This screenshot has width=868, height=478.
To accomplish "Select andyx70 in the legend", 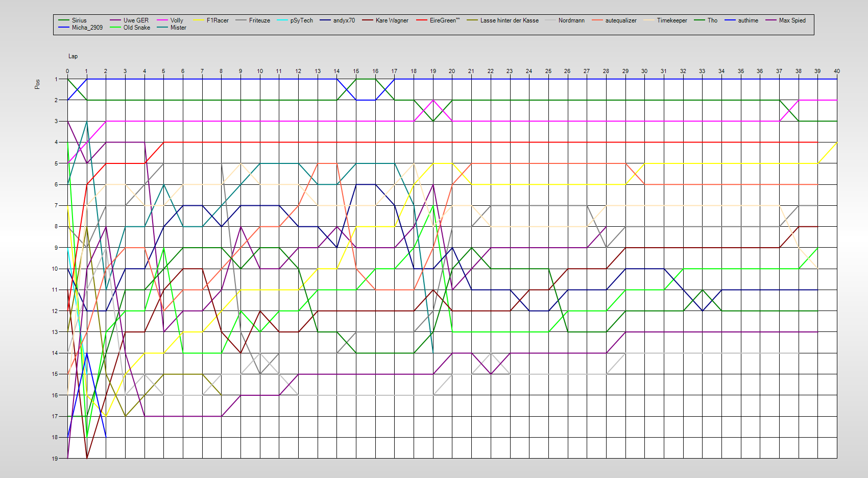I will 344,20.
